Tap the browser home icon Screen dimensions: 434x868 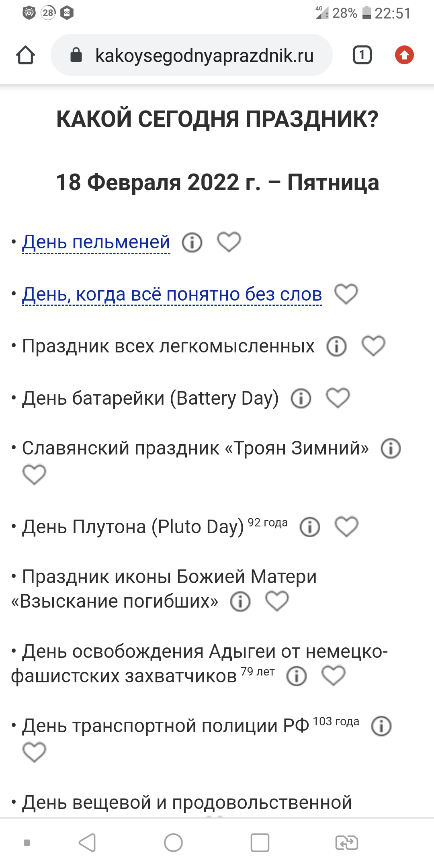click(25, 55)
